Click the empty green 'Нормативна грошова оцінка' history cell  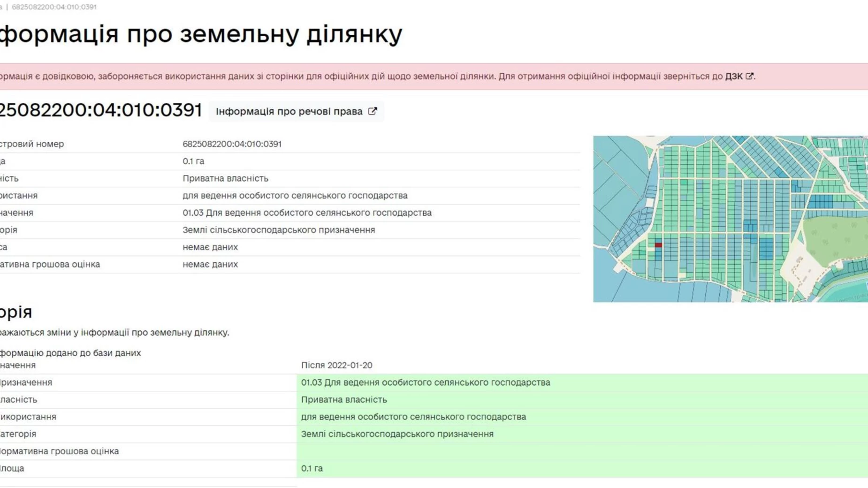click(x=582, y=451)
